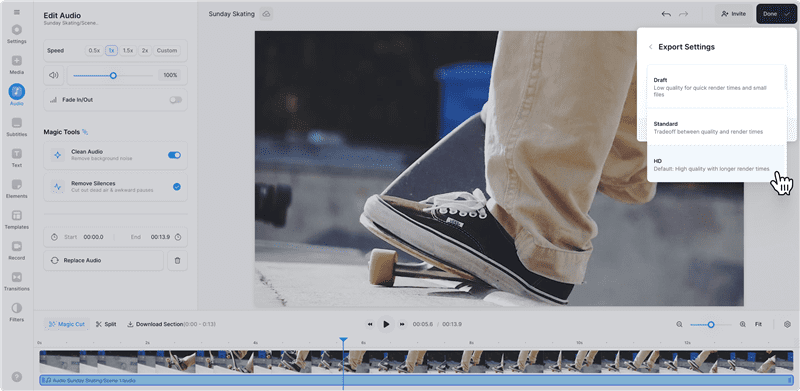Select the 1x speed option
800x391 pixels.
112,51
